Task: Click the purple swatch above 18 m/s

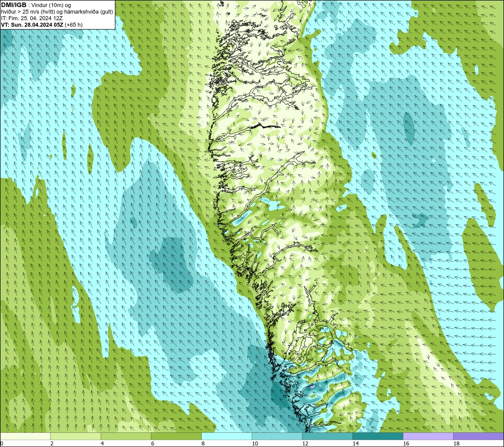Action: 479,436
